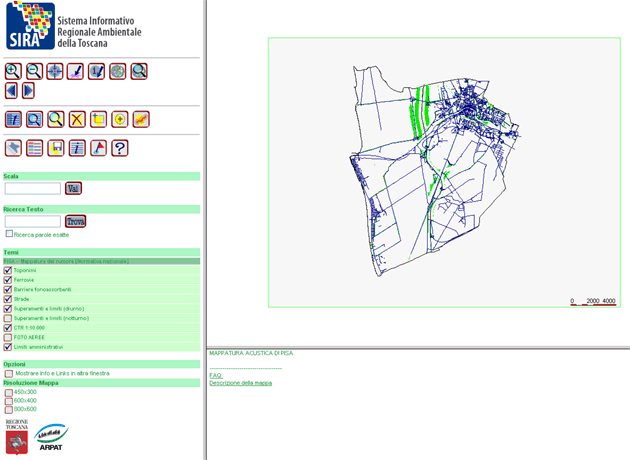
Task: Select the zoom in magnifier tool
Action: click(13, 71)
